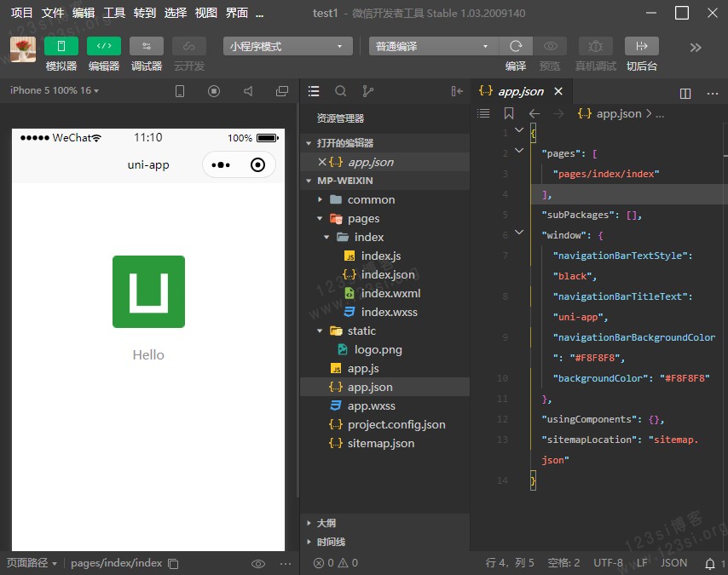Collapse the MP-WEIXIN project section
This screenshot has height=575, width=728.
(x=384, y=181)
